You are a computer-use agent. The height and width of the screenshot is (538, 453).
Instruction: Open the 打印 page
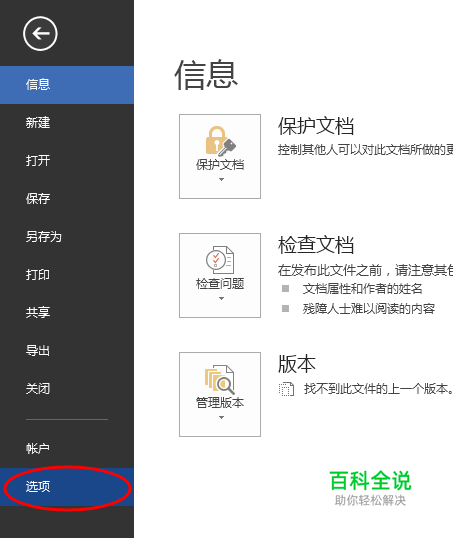(67, 274)
